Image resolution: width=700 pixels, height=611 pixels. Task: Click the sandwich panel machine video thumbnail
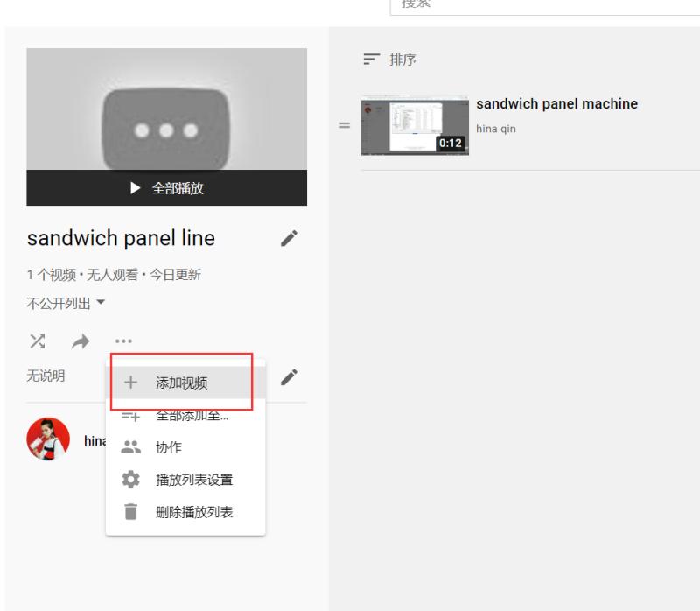click(414, 127)
